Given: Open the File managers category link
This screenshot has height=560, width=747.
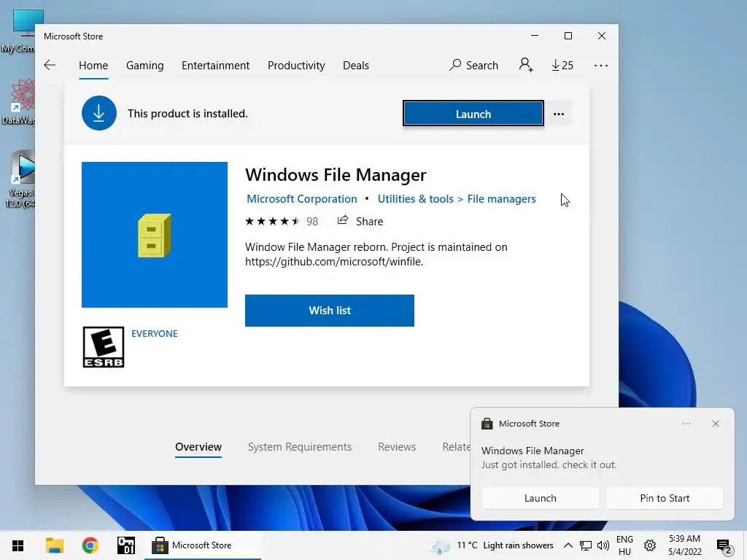Looking at the screenshot, I should click(x=501, y=198).
